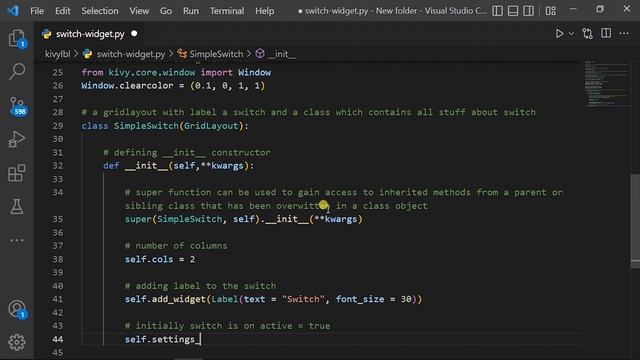Minimize the Visual Studio Code window

tap(573, 9)
